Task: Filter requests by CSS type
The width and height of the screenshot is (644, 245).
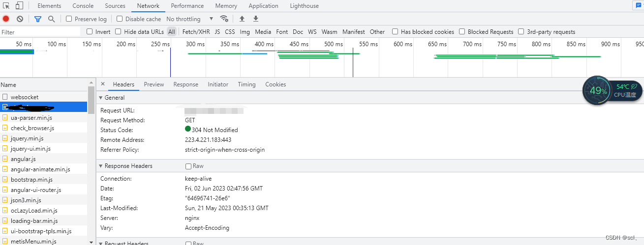Action: (230, 31)
